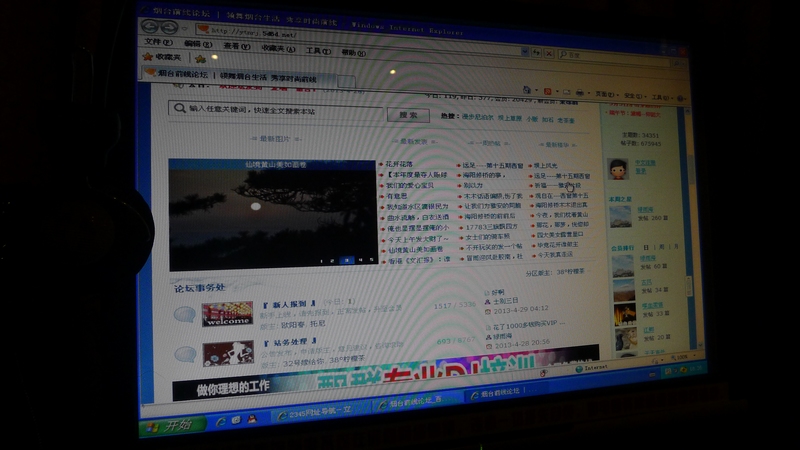The image size is (800, 450).
Task: Click the 登录 link below 中文注册
Action: coord(641,171)
